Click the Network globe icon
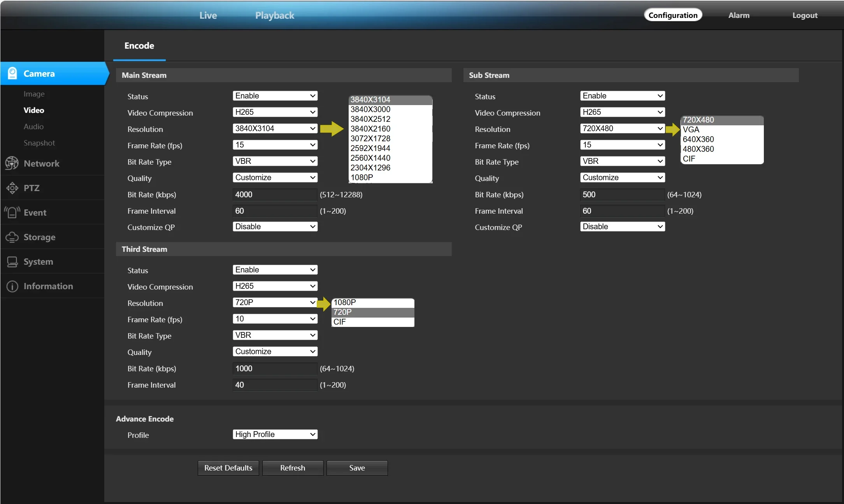 (x=12, y=163)
